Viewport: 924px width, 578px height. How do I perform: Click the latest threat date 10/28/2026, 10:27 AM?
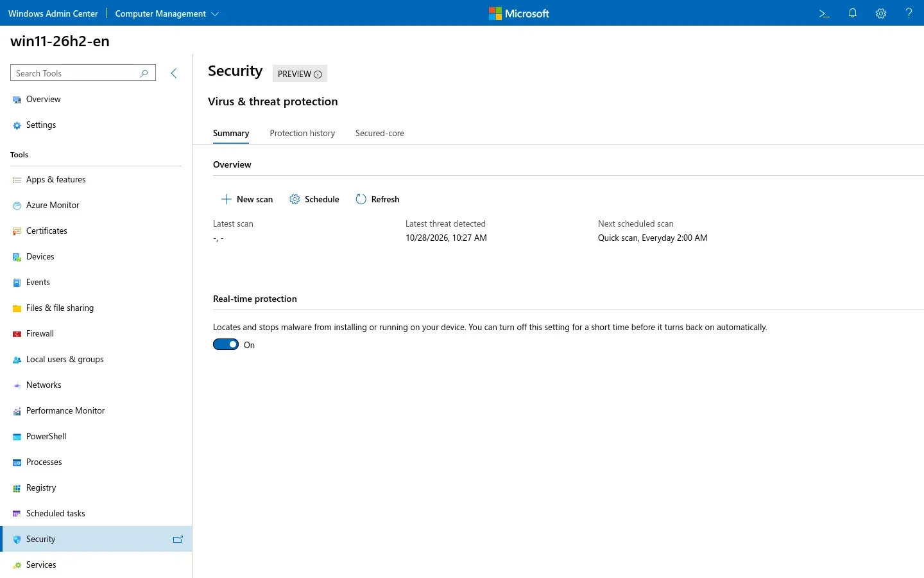(x=446, y=238)
